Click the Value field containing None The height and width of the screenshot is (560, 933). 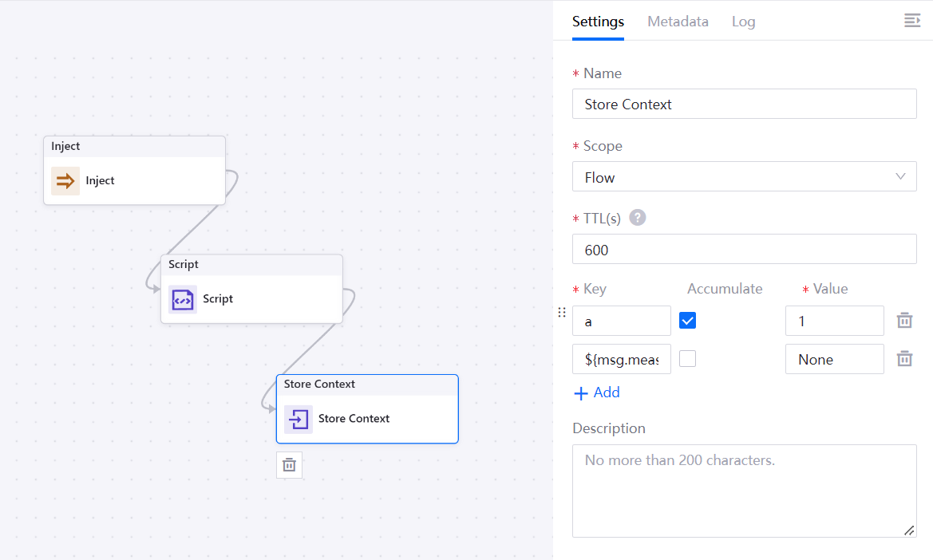pos(834,360)
